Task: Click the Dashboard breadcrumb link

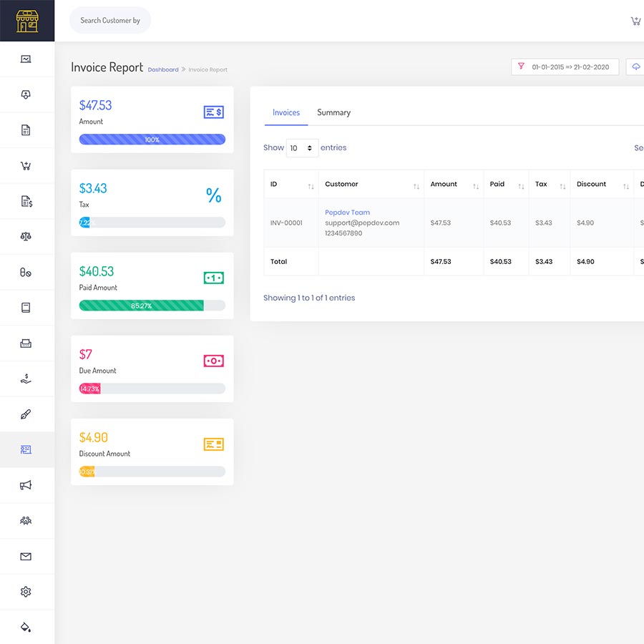Action: pyautogui.click(x=163, y=69)
